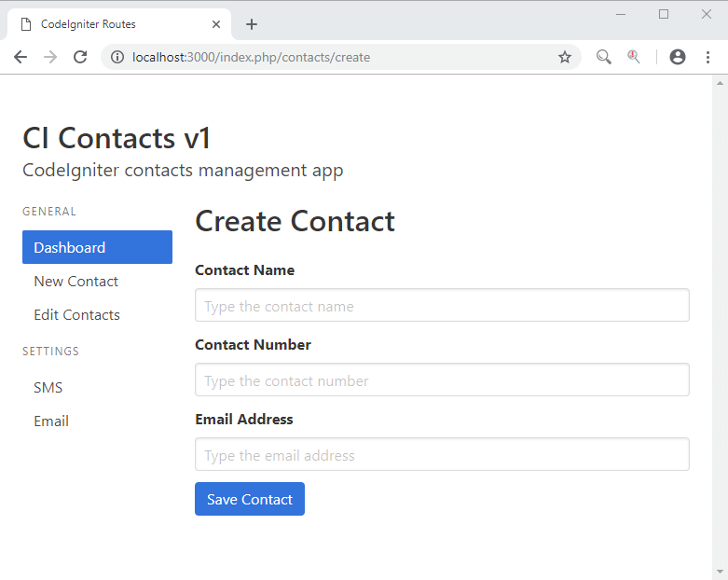This screenshot has height=580, width=728.
Task: Click into the Contact Number field
Action: pyautogui.click(x=442, y=380)
